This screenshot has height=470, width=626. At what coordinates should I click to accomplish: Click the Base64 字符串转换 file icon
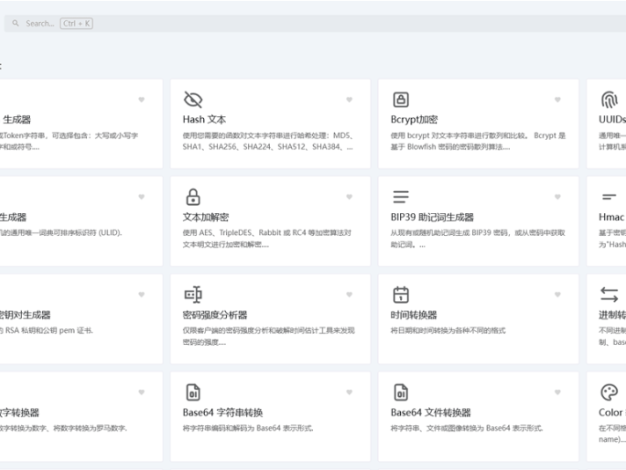click(x=193, y=392)
